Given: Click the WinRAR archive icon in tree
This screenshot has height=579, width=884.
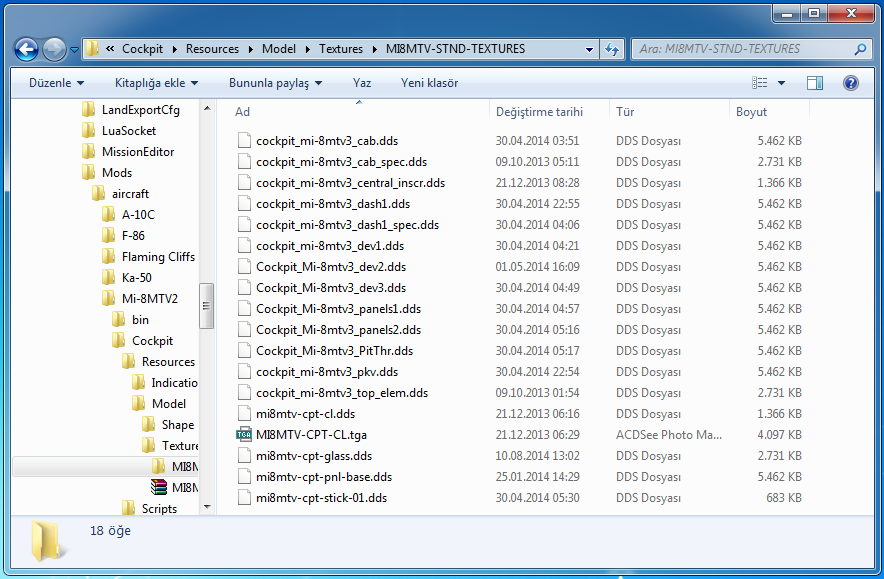Looking at the screenshot, I should [x=159, y=487].
